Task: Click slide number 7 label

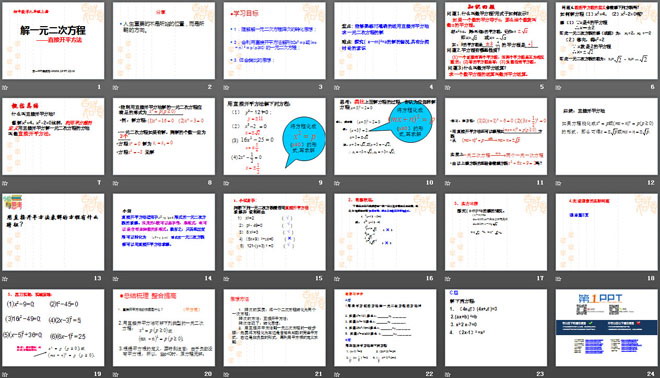Action: (x=99, y=183)
